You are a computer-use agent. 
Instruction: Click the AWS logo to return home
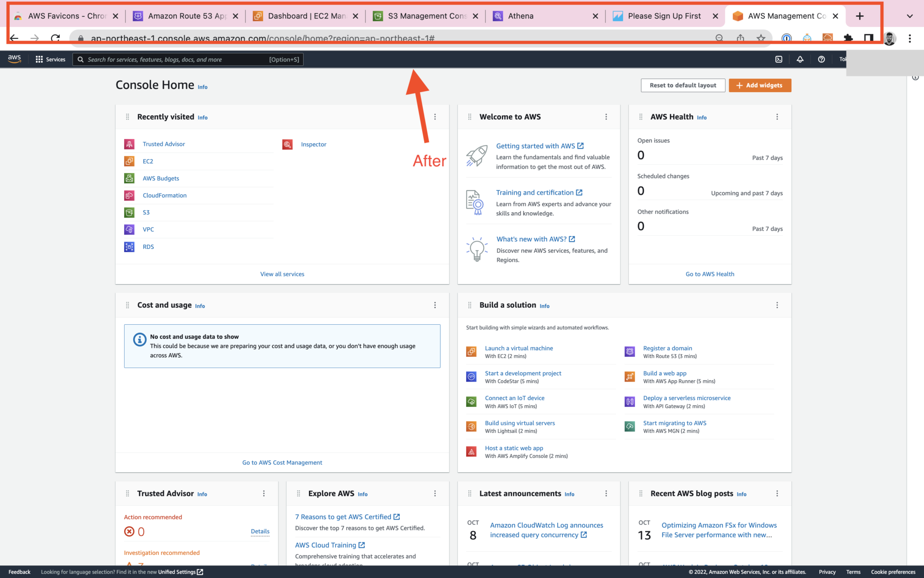click(x=14, y=59)
